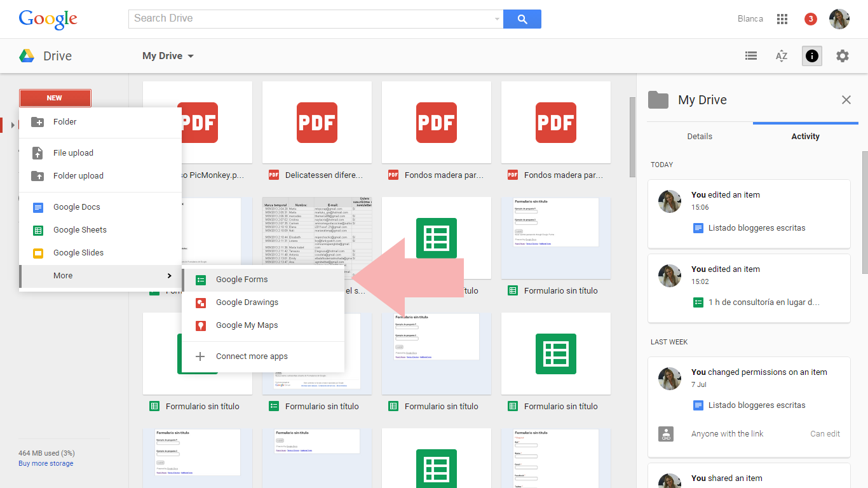Choose Connect more apps
The height and width of the screenshot is (488, 868).
[x=263, y=356]
